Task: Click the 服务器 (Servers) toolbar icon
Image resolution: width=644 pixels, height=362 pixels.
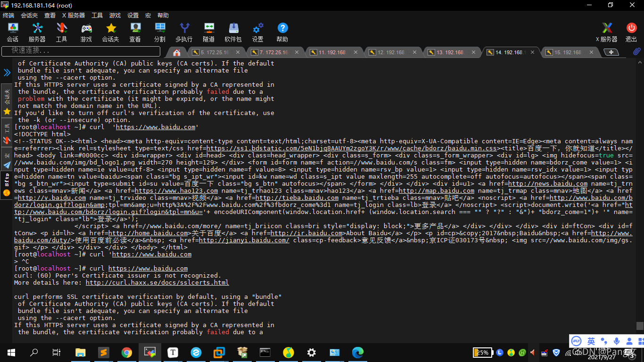Action: pyautogui.click(x=37, y=33)
